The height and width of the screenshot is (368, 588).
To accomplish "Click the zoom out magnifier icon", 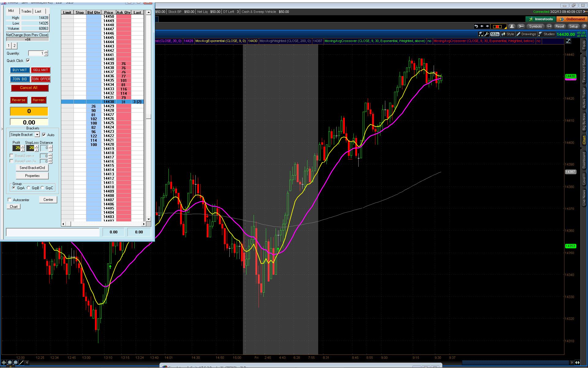I will point(16,363).
